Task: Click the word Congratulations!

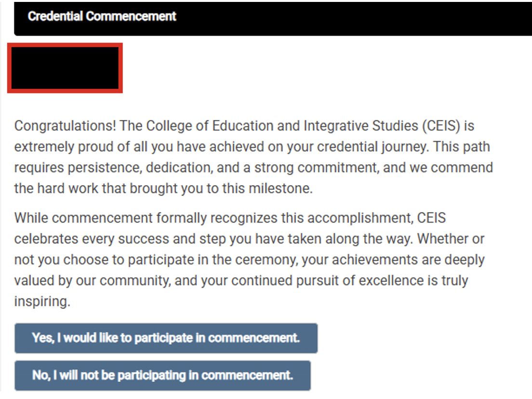Action: click(x=65, y=126)
